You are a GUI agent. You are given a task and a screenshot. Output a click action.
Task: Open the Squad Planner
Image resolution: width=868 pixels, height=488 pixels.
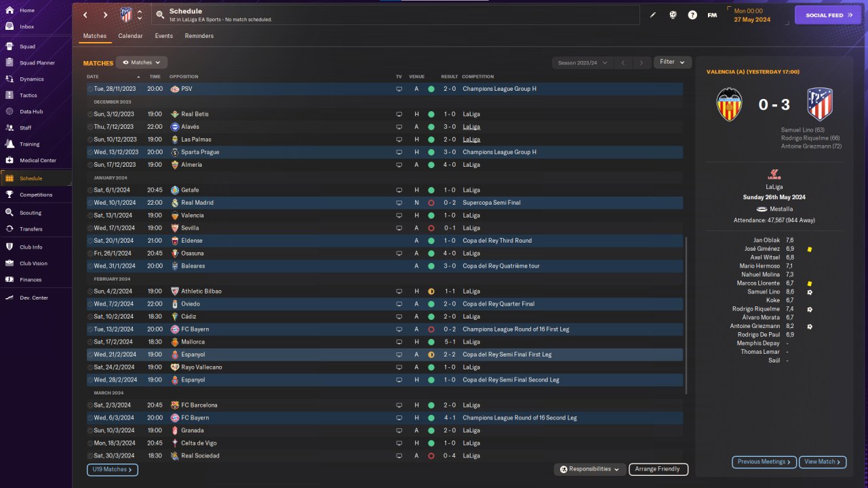37,63
